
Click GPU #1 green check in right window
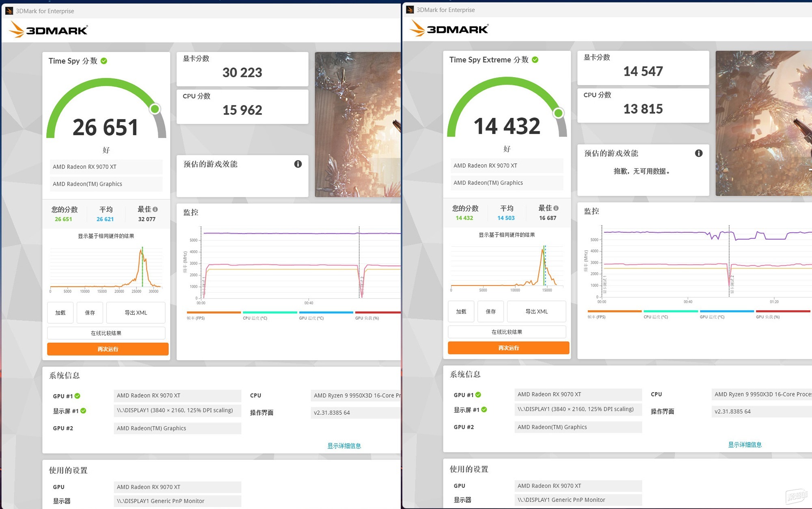point(478,394)
